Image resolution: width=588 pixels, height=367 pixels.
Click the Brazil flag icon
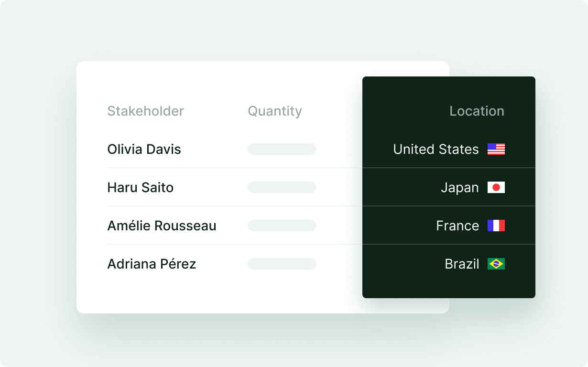[496, 264]
